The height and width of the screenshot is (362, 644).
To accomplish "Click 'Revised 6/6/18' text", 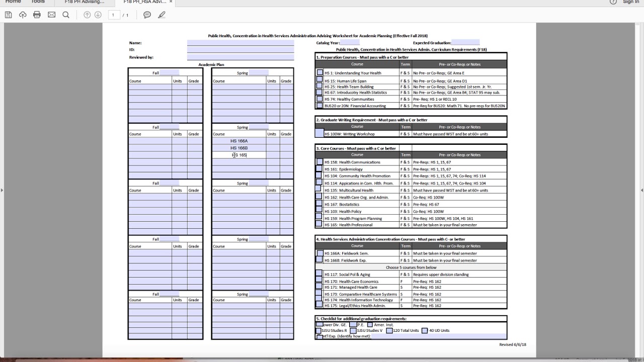I will [513, 344].
